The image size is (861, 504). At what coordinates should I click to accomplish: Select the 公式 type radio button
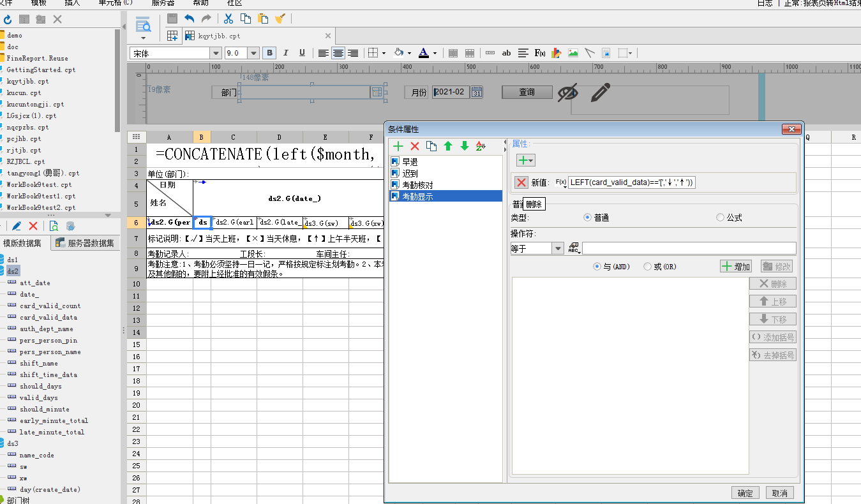click(x=721, y=218)
